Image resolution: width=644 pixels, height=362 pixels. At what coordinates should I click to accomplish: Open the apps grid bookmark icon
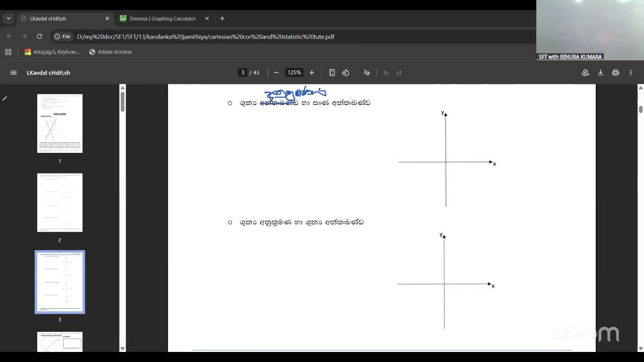click(x=8, y=52)
